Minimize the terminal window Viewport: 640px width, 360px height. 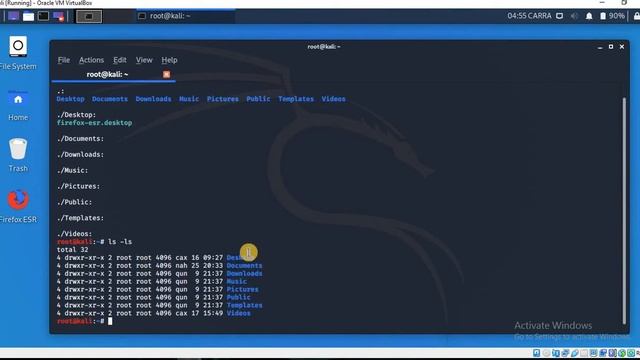(x=600, y=47)
